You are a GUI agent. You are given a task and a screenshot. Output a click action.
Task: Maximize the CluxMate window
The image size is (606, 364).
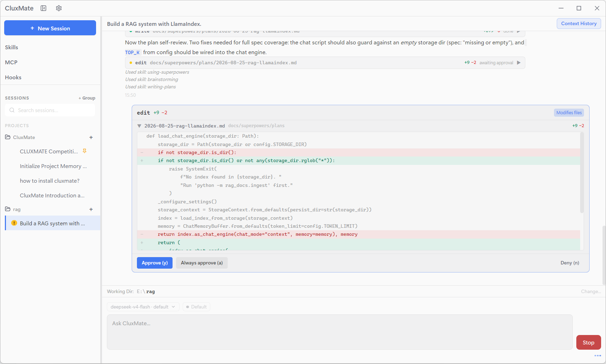point(579,8)
